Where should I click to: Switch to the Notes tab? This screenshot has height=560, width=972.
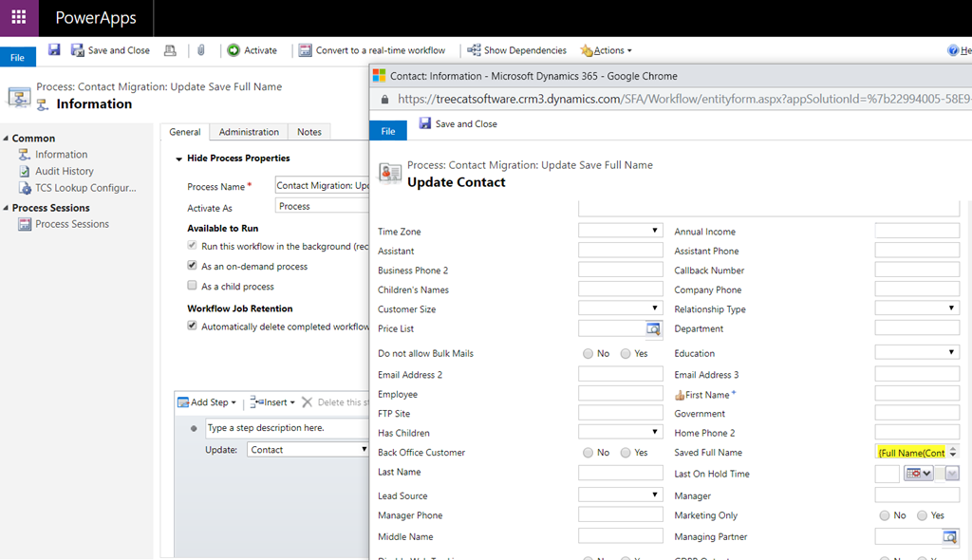point(308,132)
